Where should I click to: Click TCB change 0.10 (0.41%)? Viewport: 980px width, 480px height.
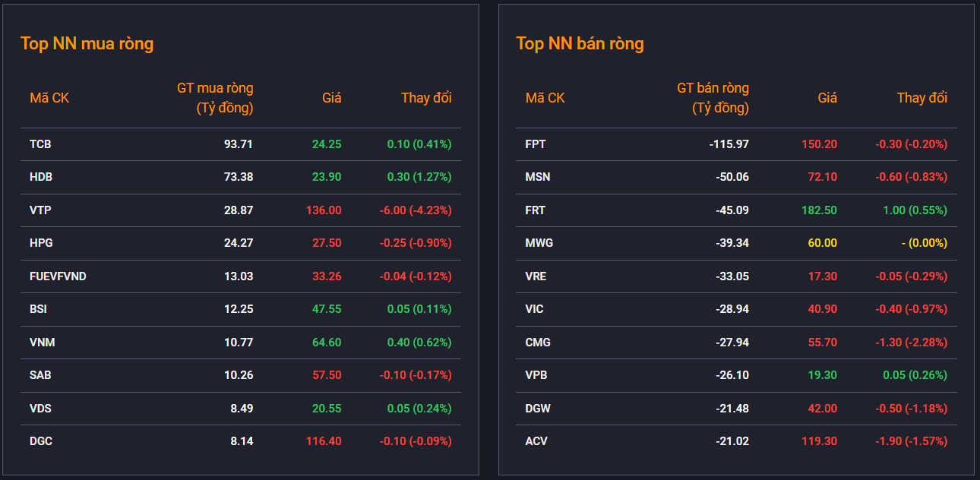[x=419, y=144]
